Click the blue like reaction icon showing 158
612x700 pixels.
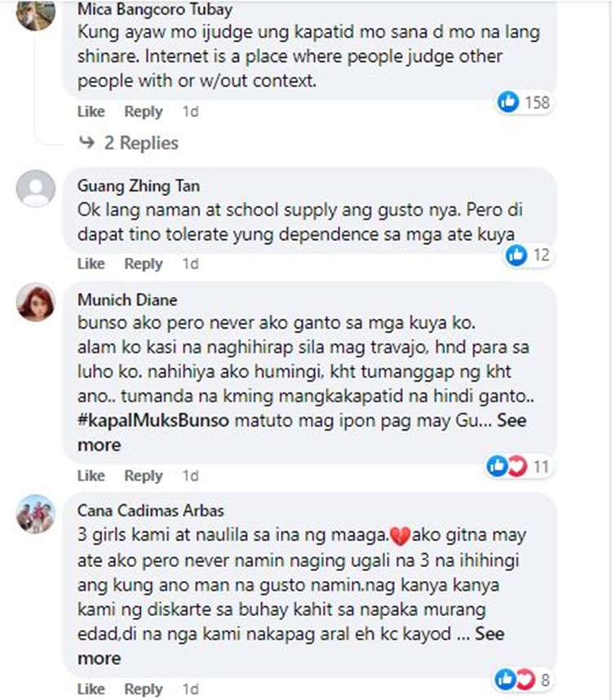pos(508,102)
